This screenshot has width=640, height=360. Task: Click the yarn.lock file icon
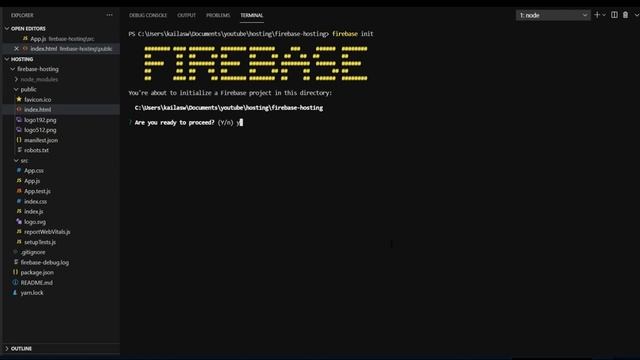tap(15, 292)
